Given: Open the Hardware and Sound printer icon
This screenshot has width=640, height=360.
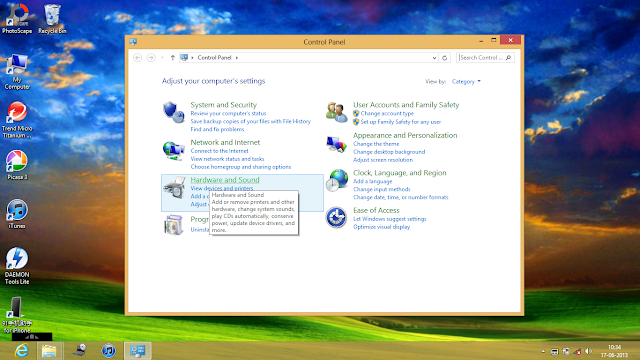Looking at the screenshot, I should tap(174, 188).
